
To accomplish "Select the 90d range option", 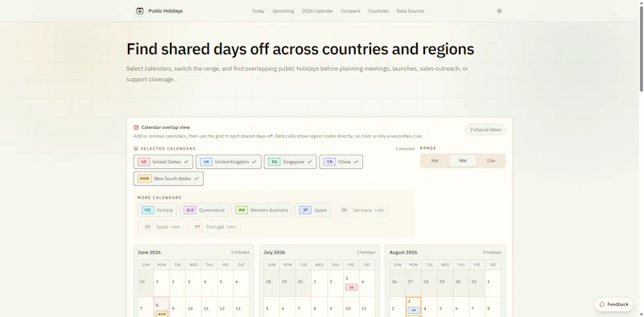I will pyautogui.click(x=462, y=161).
